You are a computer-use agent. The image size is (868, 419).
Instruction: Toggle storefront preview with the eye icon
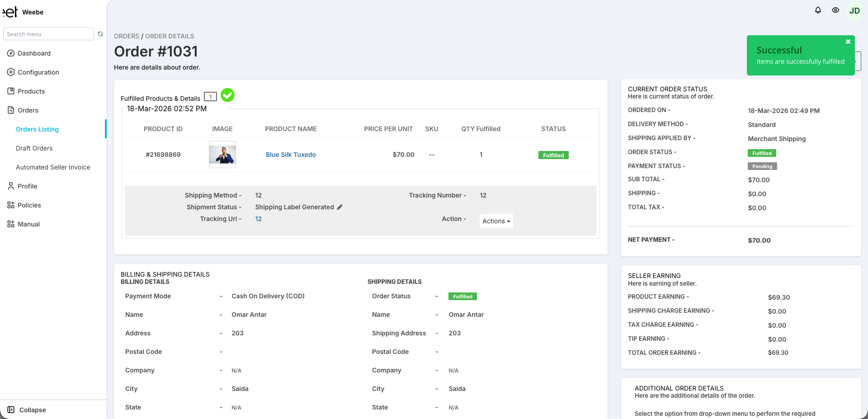click(836, 10)
